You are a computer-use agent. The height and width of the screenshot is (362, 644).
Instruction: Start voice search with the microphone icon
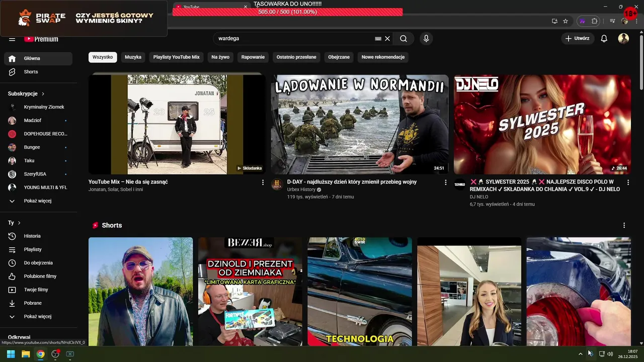(426, 39)
